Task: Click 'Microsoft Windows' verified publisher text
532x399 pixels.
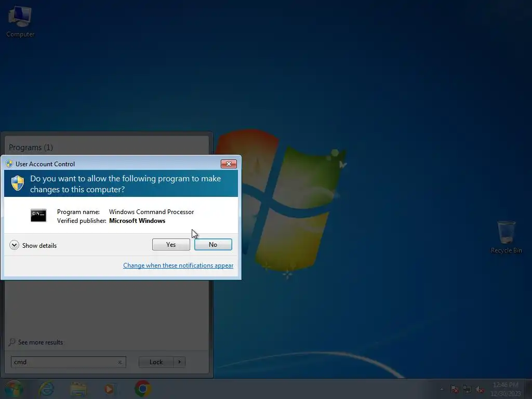Action: [x=137, y=220]
